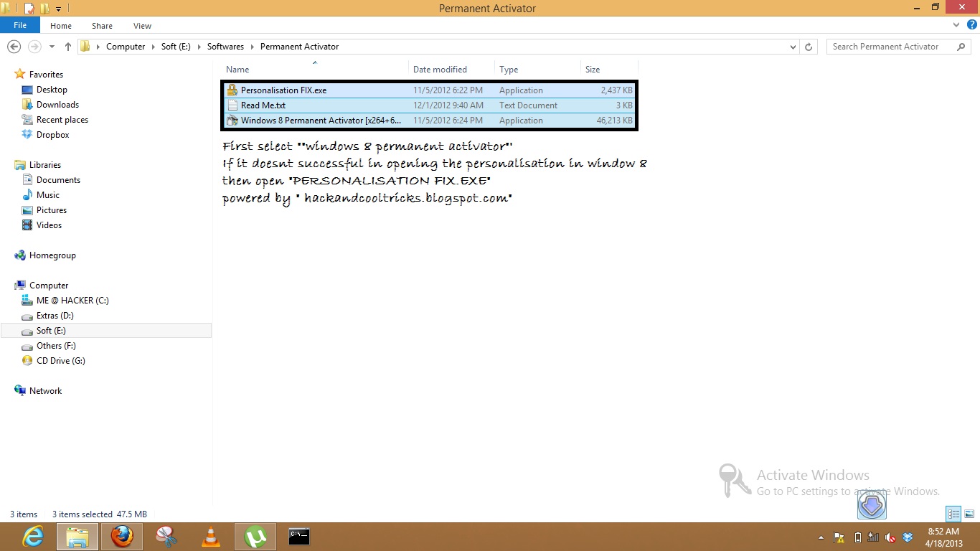This screenshot has height=551, width=980.
Task: Go up one folder level
Action: click(x=68, y=47)
